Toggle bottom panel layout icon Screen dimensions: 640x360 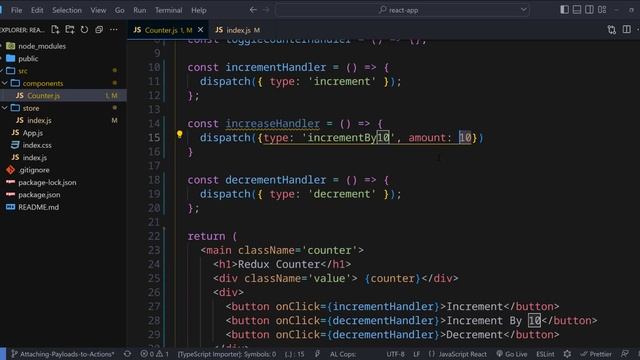point(577,9)
